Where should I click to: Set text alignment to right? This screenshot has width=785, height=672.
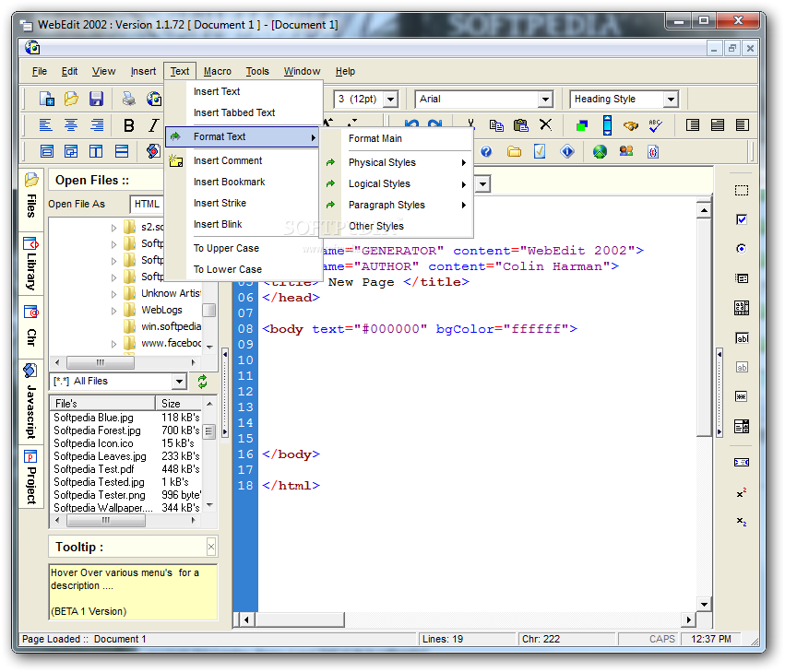coord(97,124)
